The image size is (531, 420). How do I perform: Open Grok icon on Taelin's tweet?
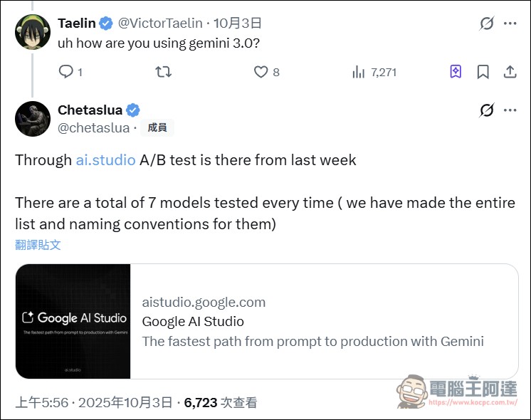coord(487,23)
